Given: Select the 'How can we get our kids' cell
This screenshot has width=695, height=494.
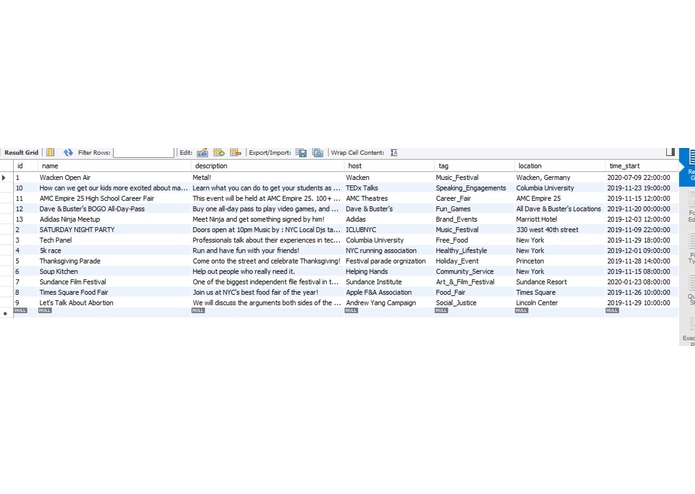Looking at the screenshot, I should pos(113,188).
